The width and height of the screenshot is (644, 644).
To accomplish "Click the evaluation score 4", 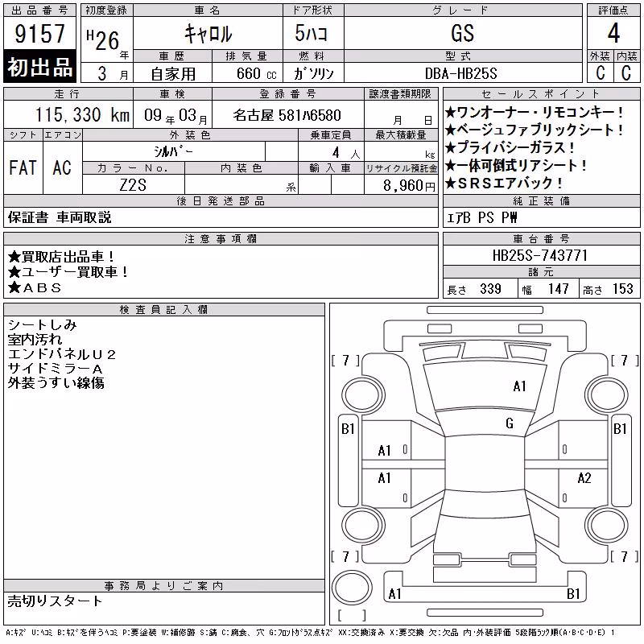I will (613, 33).
